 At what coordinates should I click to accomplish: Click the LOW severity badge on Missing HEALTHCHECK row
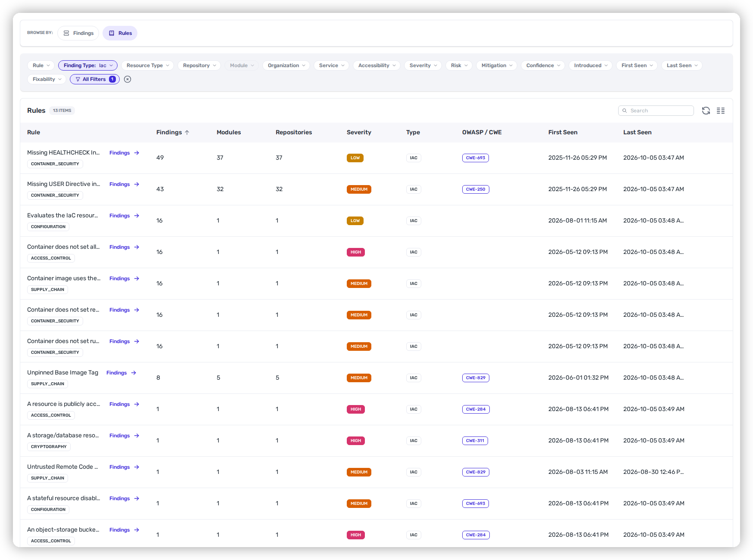tap(355, 158)
